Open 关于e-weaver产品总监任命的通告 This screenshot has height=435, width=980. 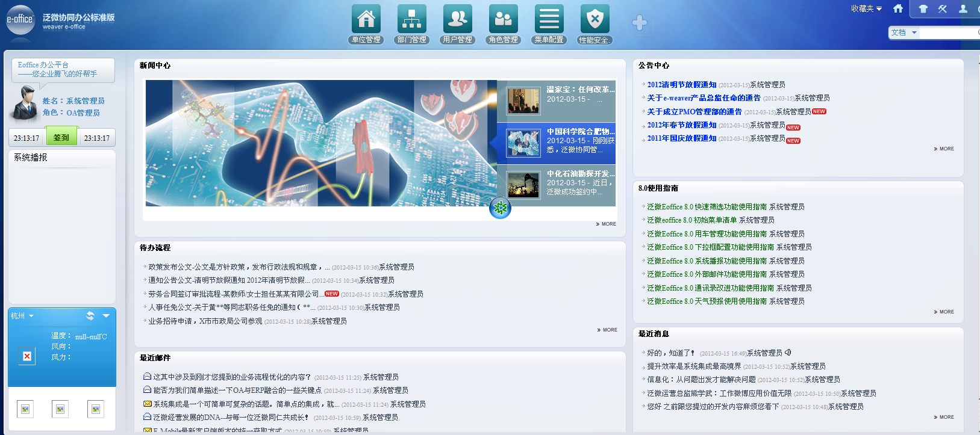704,98
